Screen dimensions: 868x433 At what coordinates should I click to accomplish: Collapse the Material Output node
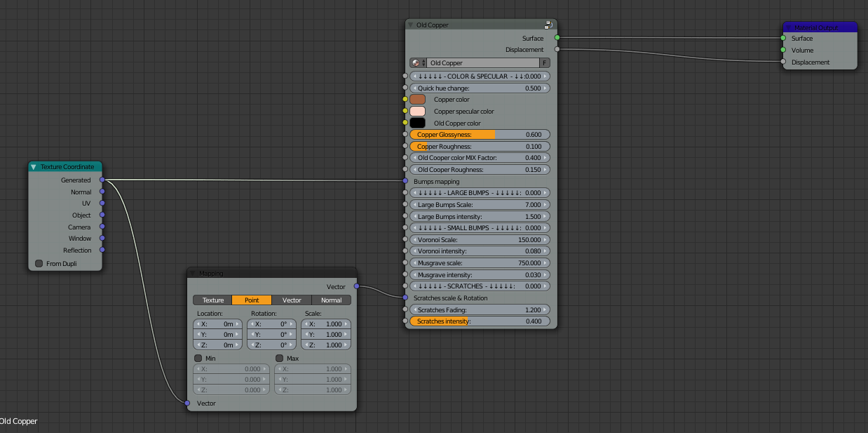click(x=789, y=27)
